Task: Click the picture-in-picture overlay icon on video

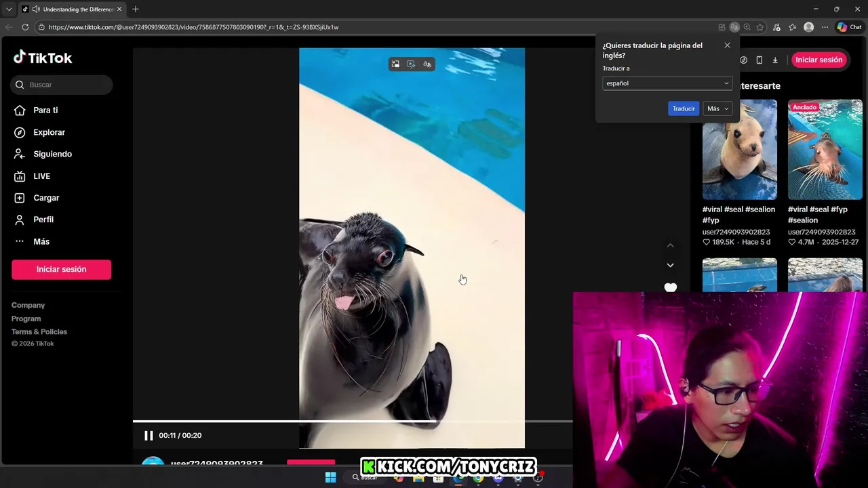Action: click(395, 64)
